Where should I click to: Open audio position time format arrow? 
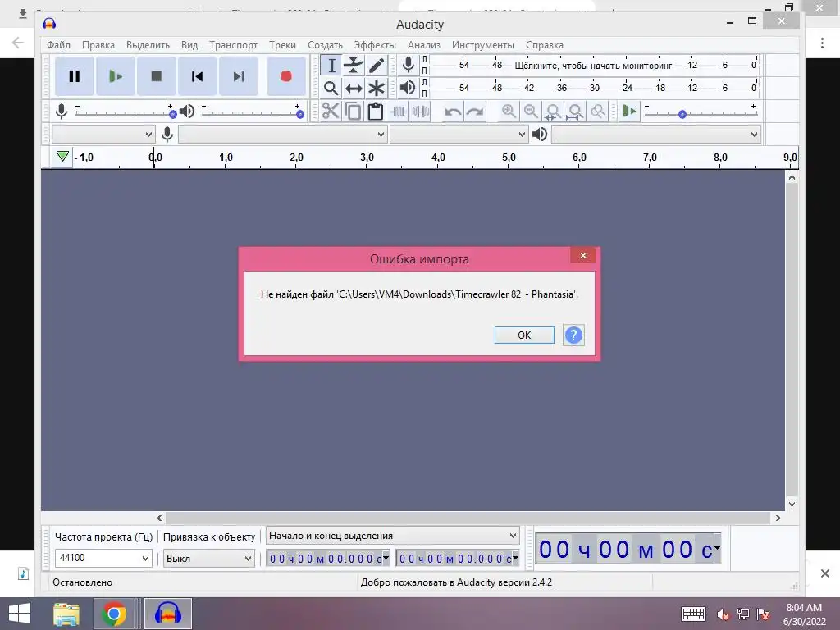pyautogui.click(x=717, y=548)
